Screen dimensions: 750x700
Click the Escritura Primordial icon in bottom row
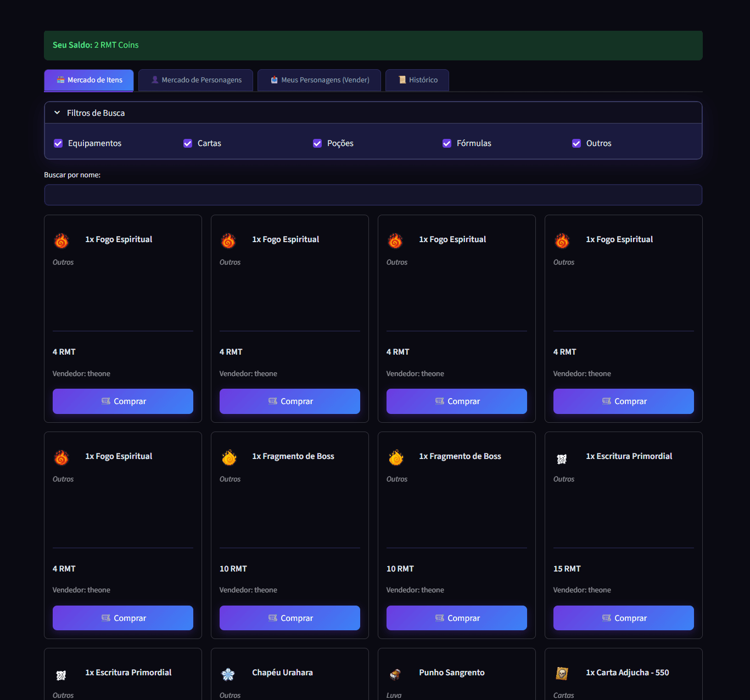point(61,675)
